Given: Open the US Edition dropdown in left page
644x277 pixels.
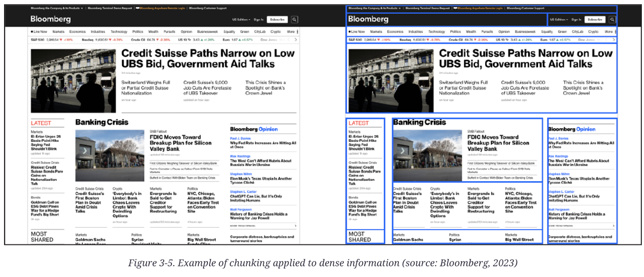Looking at the screenshot, I should 241,19.
